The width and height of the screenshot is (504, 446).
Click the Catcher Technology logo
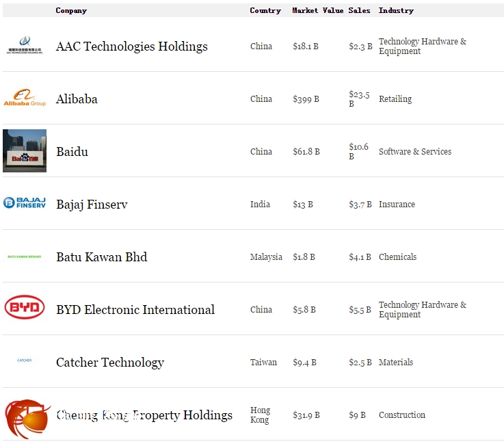point(25,360)
